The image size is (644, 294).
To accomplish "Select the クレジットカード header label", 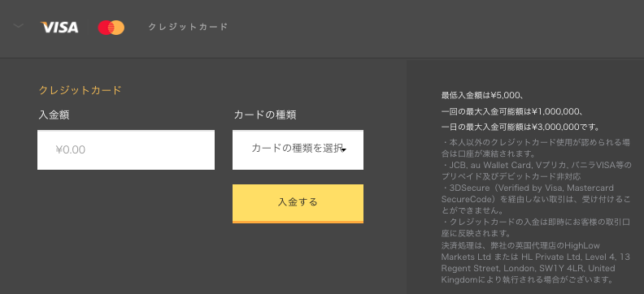I will (x=188, y=27).
